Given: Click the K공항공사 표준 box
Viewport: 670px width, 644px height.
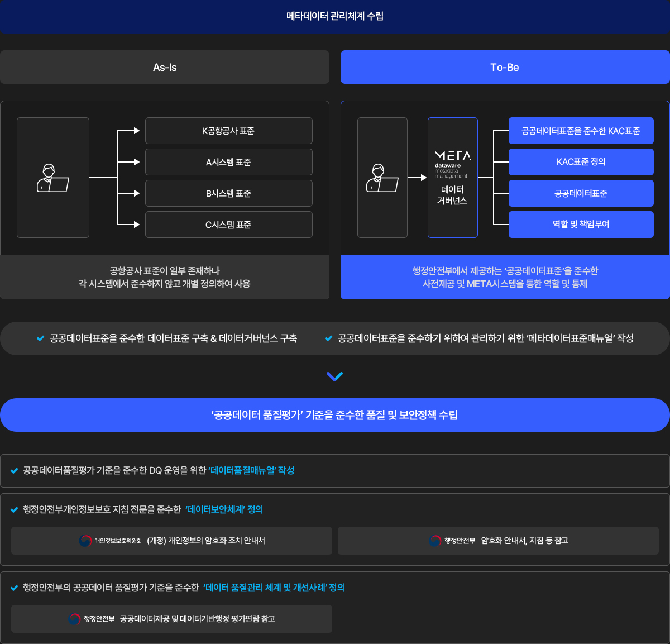Looking at the screenshot, I should (229, 131).
